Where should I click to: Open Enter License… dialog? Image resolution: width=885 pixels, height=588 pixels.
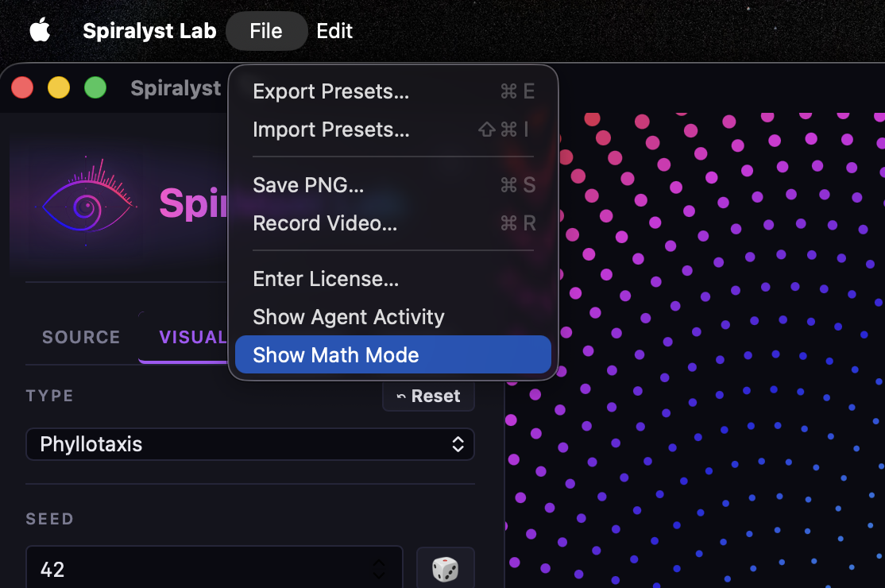392,279
